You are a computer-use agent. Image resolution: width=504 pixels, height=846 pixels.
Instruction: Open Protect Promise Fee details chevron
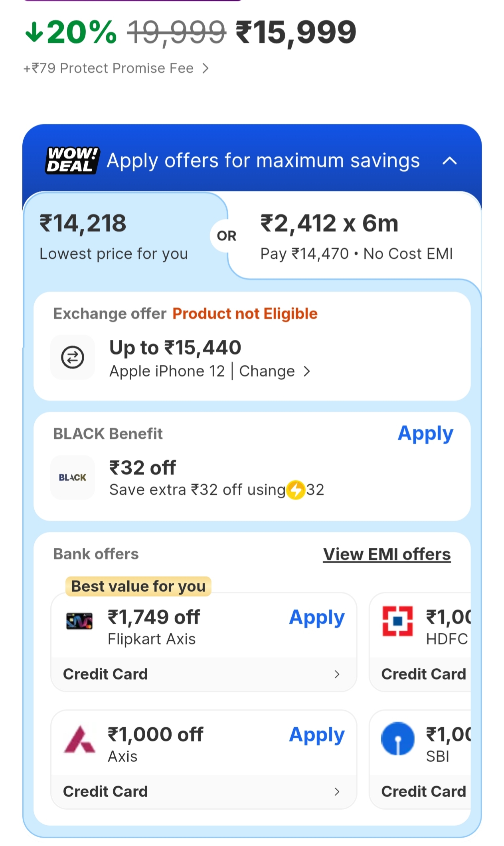point(206,68)
